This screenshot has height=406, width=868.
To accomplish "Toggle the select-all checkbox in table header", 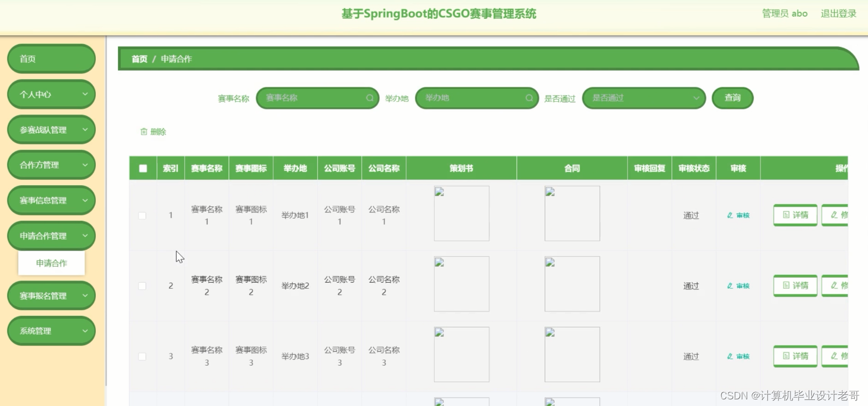I will (x=143, y=168).
